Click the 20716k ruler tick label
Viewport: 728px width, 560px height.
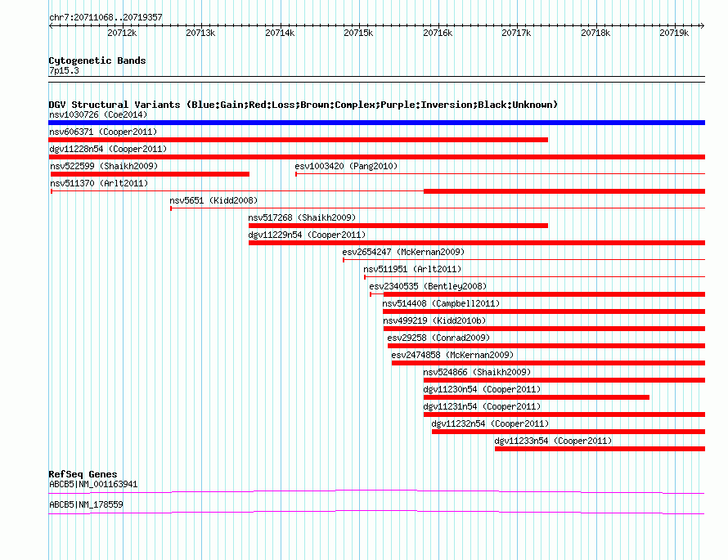(438, 33)
